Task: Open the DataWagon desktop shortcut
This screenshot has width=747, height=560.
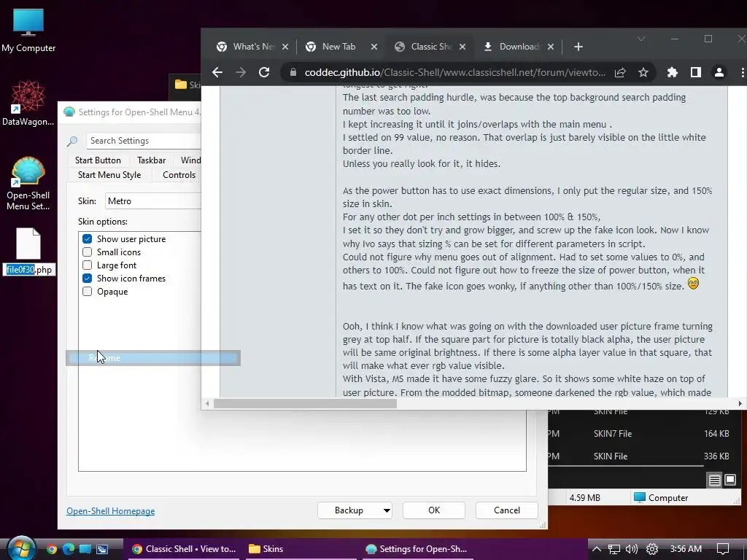Action: (x=28, y=103)
